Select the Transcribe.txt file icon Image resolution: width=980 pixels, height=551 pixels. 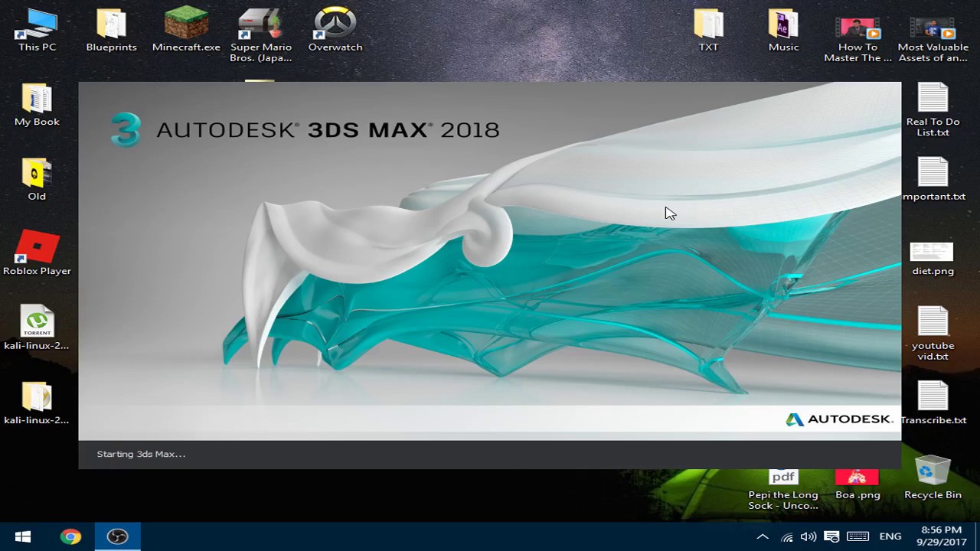(x=933, y=403)
